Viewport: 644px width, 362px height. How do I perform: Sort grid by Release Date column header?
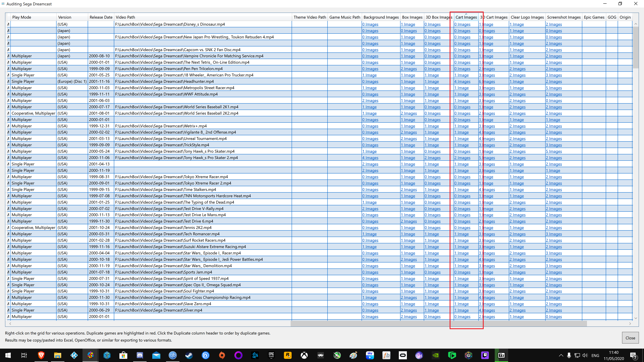tap(101, 17)
